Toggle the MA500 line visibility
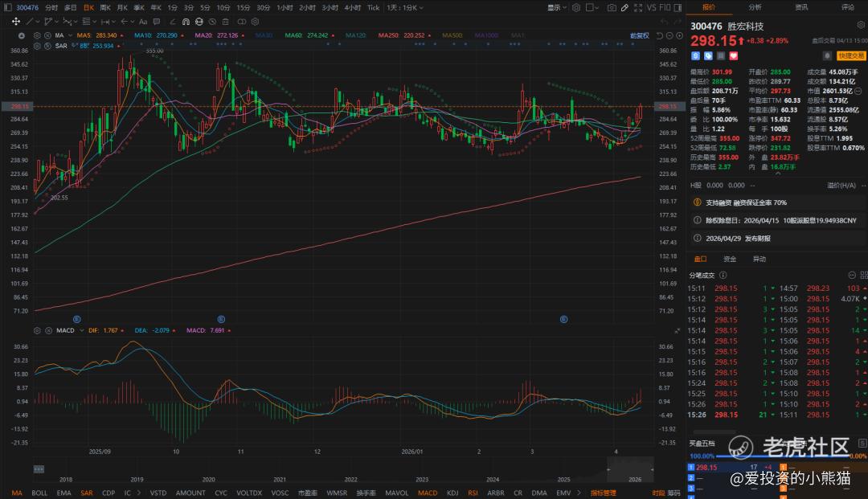This screenshot has width=868, height=499. coord(452,35)
